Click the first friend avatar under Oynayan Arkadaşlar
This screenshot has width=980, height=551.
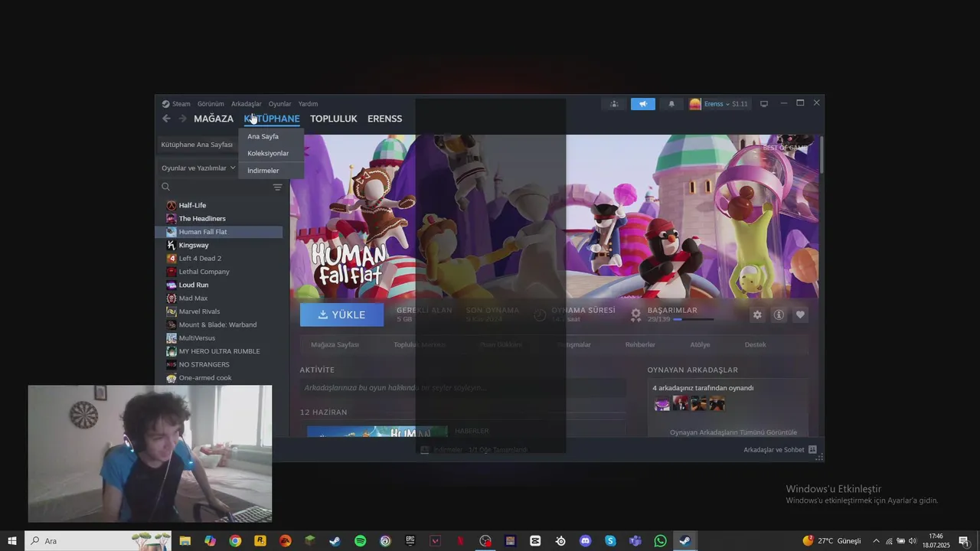(x=662, y=403)
